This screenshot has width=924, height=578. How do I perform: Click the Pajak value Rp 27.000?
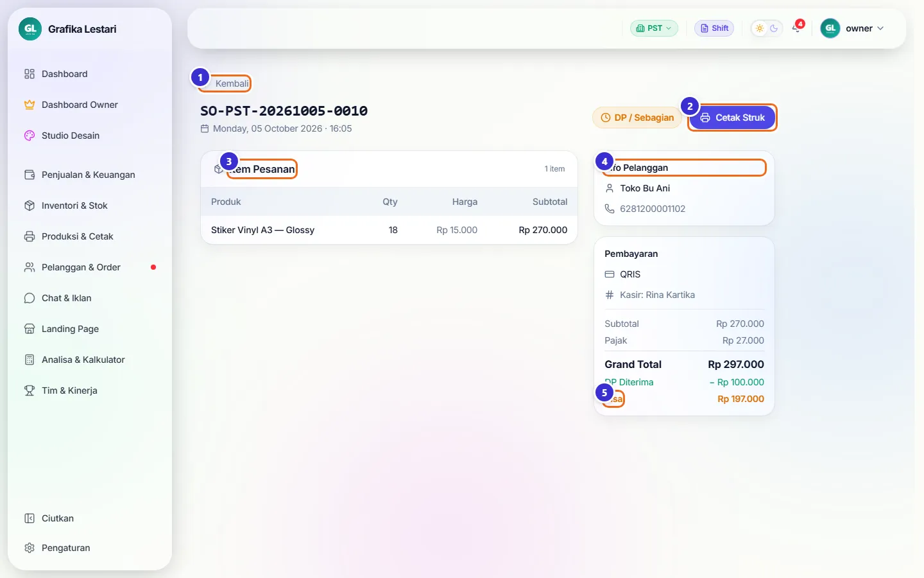pyautogui.click(x=743, y=340)
